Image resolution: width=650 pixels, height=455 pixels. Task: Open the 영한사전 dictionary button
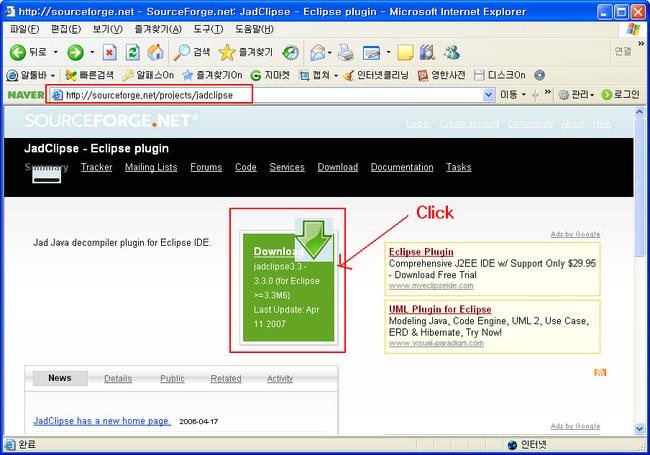click(441, 75)
